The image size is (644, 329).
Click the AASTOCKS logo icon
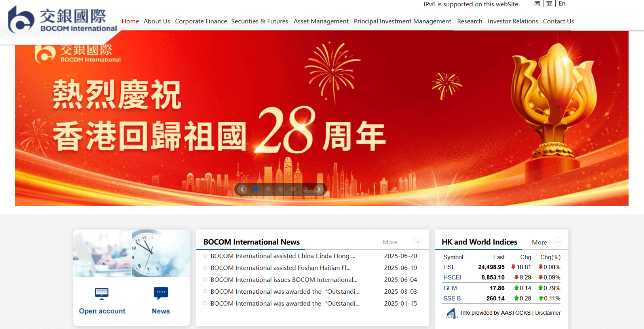[452, 313]
